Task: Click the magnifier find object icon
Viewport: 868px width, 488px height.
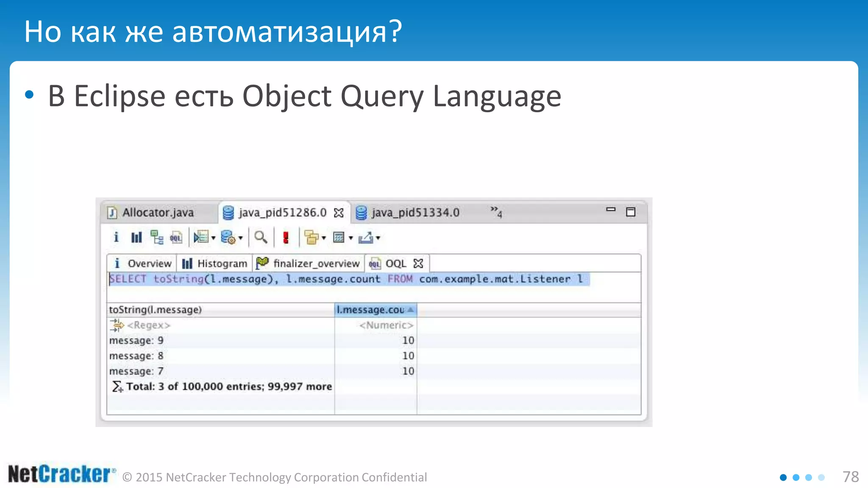Action: pos(261,237)
